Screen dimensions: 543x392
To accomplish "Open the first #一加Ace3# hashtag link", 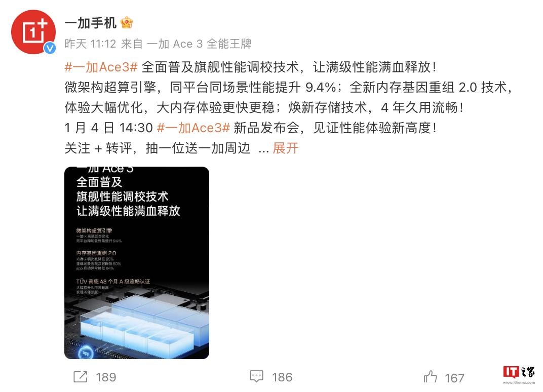I will click(101, 67).
